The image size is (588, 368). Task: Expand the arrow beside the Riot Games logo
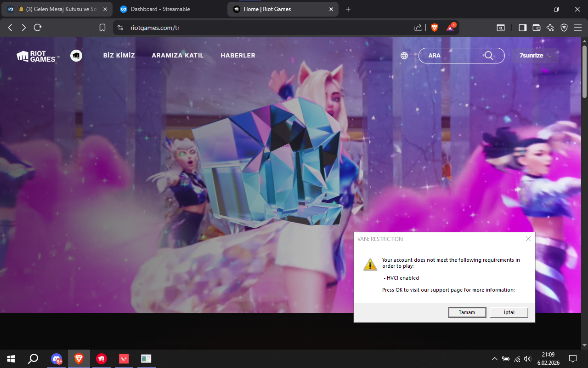[x=58, y=57]
